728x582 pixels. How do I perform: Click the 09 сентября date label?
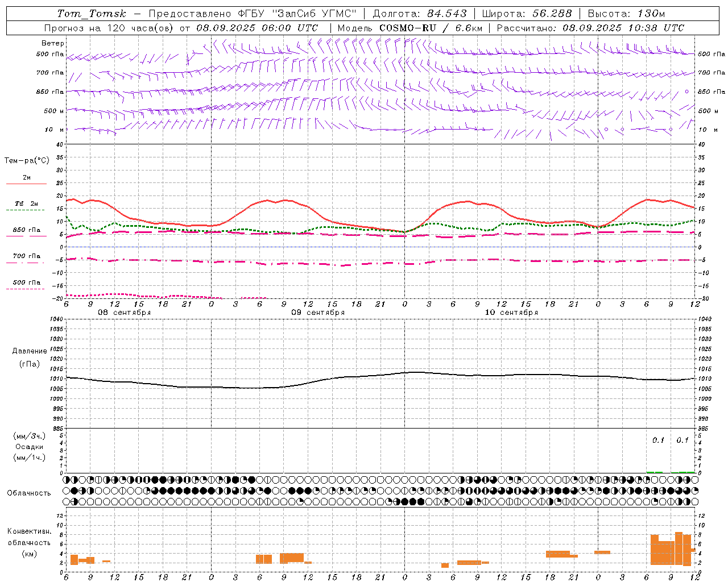pyautogui.click(x=318, y=313)
